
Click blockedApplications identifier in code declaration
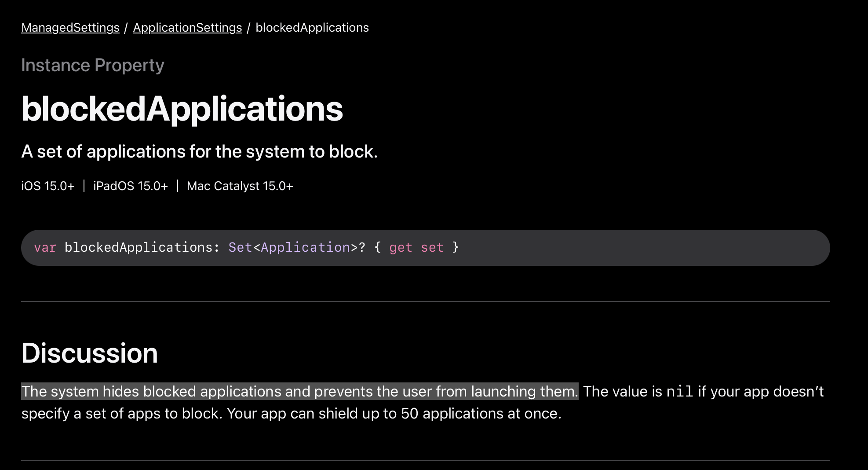coord(138,248)
